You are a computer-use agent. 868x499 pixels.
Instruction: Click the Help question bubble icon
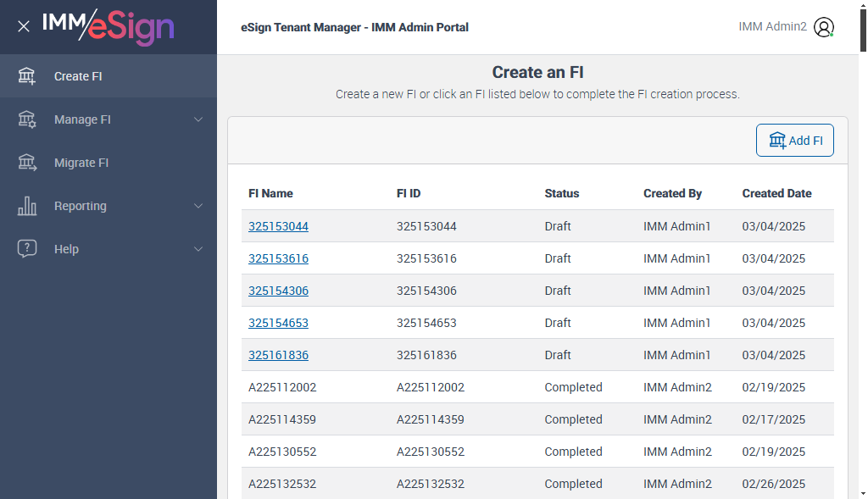point(27,249)
